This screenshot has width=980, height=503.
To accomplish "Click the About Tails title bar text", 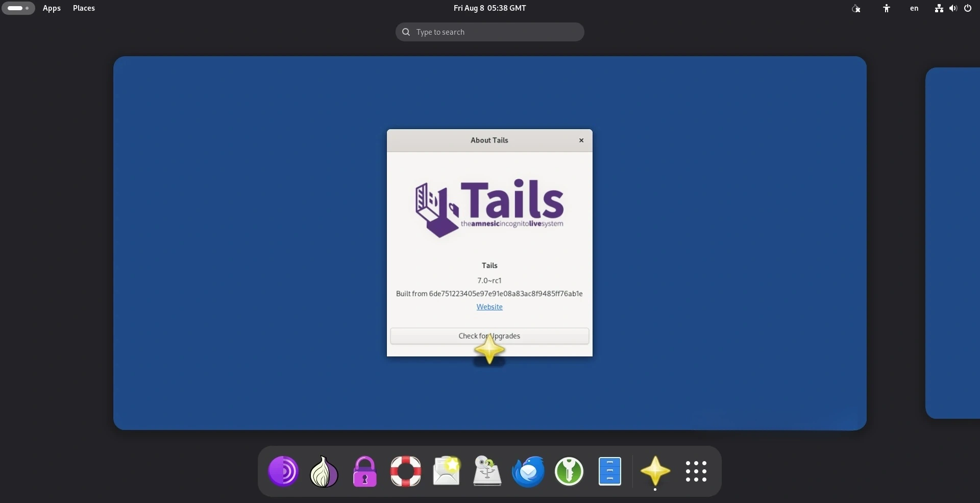I will pyautogui.click(x=489, y=140).
